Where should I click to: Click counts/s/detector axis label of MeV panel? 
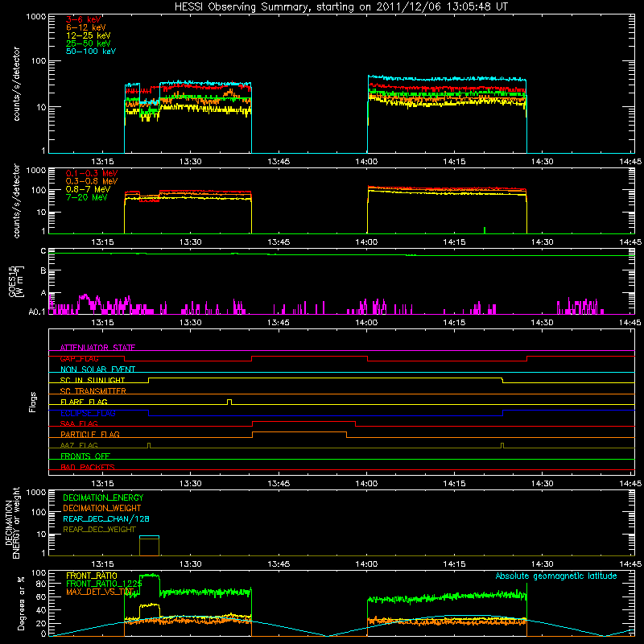pyautogui.click(x=16, y=200)
